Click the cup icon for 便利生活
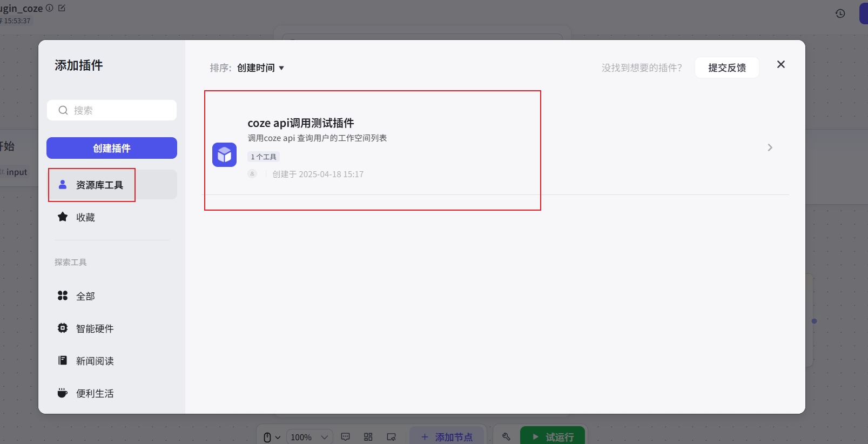Viewport: 868px width, 444px height. 63,393
